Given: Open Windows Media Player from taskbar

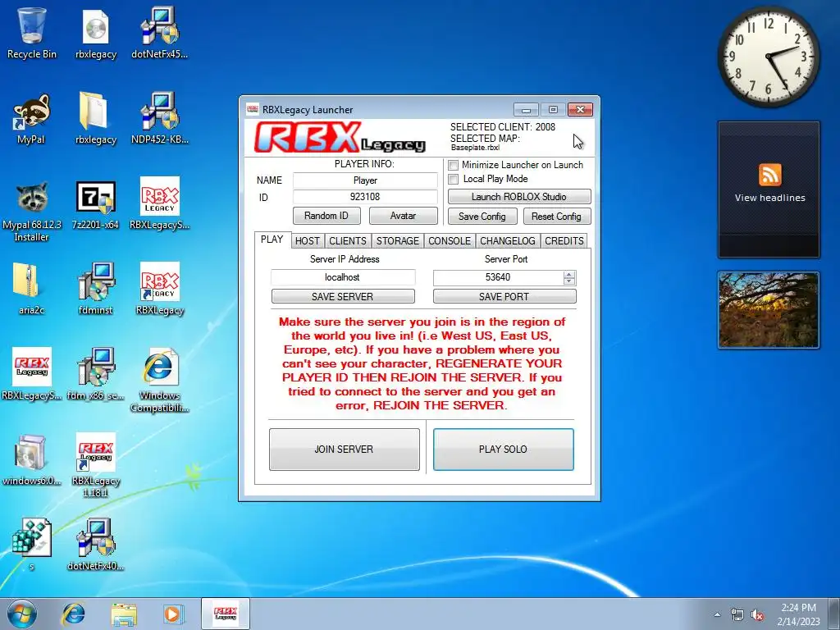Looking at the screenshot, I should [173, 614].
